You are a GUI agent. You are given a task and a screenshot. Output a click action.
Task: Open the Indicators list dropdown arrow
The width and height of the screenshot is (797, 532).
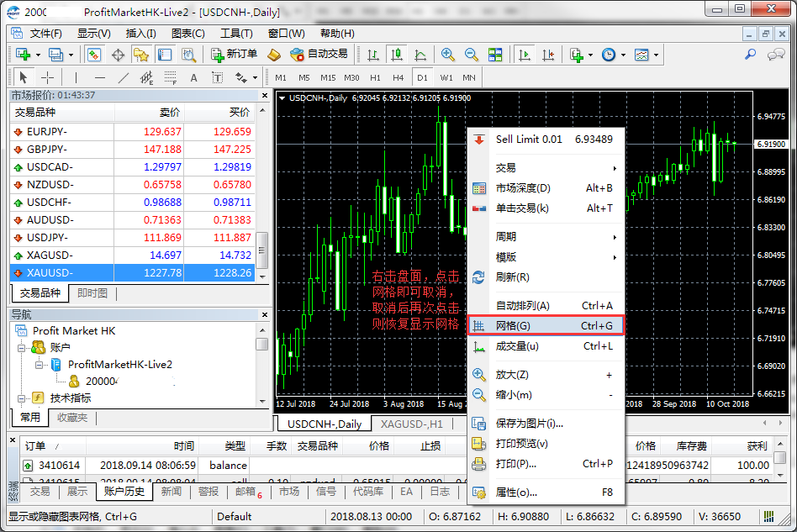point(591,55)
